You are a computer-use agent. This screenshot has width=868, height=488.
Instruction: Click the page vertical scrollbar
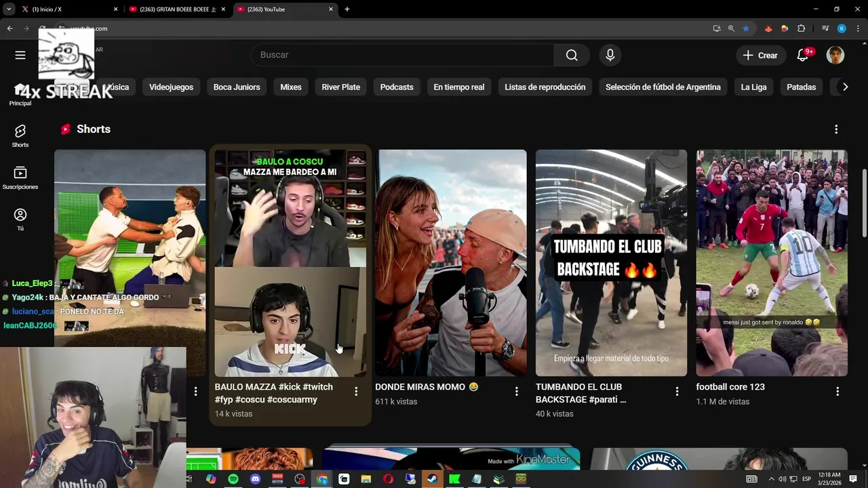[864, 203]
